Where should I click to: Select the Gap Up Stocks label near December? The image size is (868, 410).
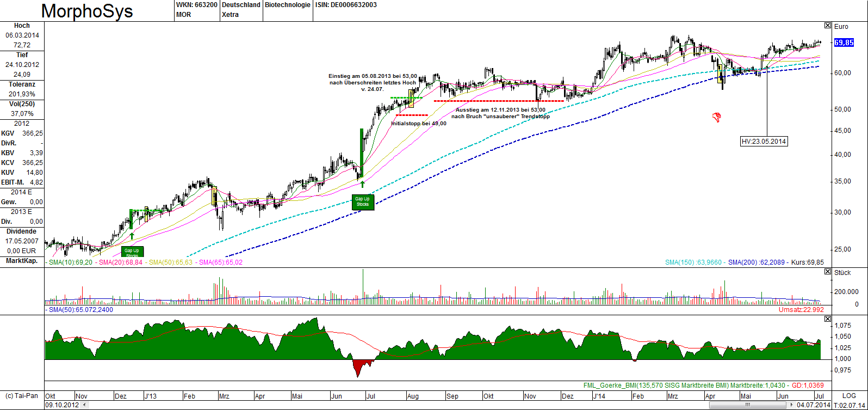(x=132, y=252)
